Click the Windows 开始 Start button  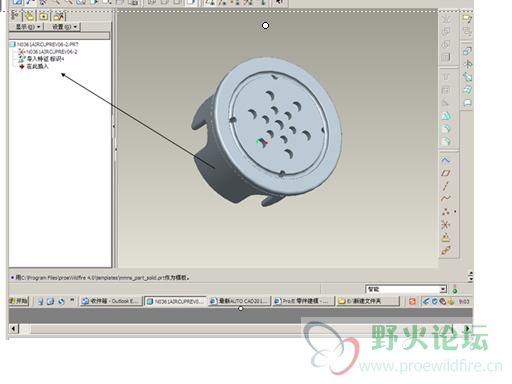19,301
